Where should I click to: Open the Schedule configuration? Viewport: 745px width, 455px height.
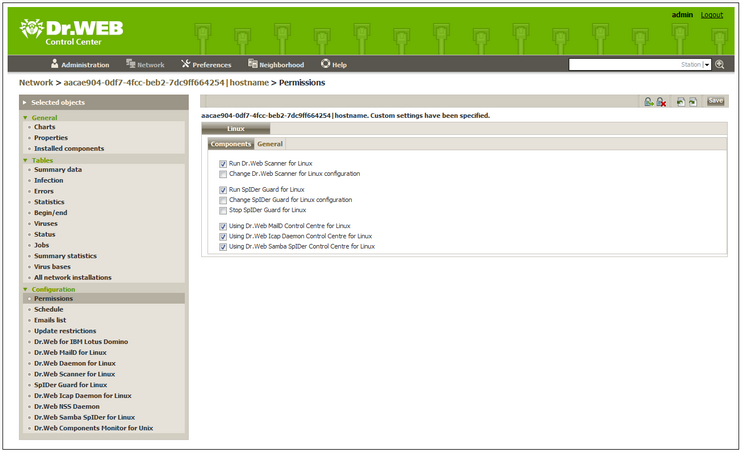48,310
